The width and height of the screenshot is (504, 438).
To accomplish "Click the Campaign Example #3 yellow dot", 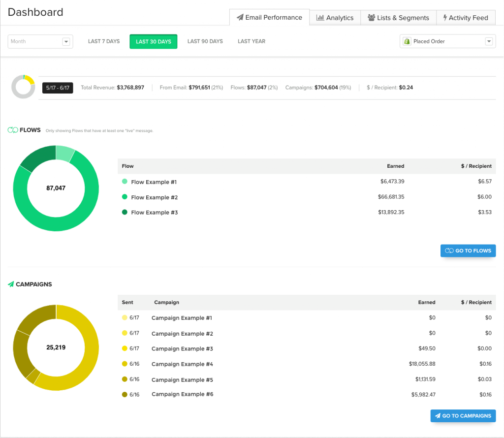I will (x=125, y=348).
